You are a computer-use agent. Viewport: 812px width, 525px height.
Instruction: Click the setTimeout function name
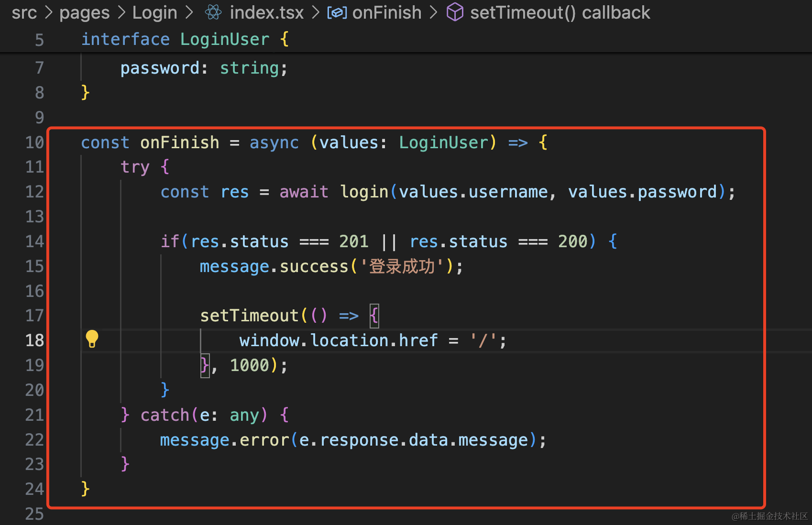point(249,316)
